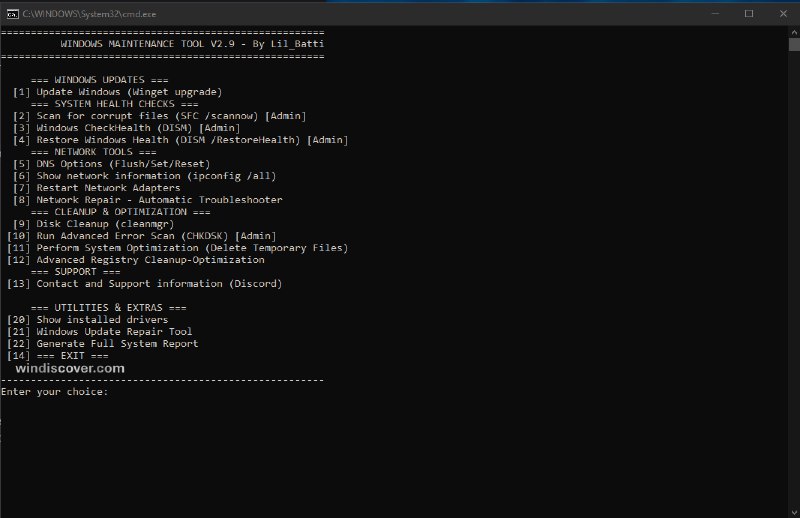The width and height of the screenshot is (800, 518).
Task: Click the Enter your choice prompt
Action: coord(55,392)
